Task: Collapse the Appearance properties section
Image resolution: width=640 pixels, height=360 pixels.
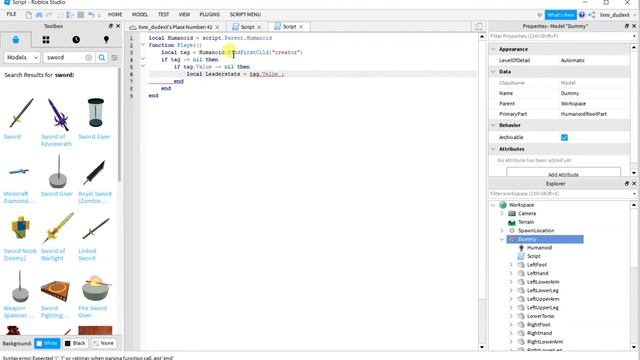Action: click(493, 49)
